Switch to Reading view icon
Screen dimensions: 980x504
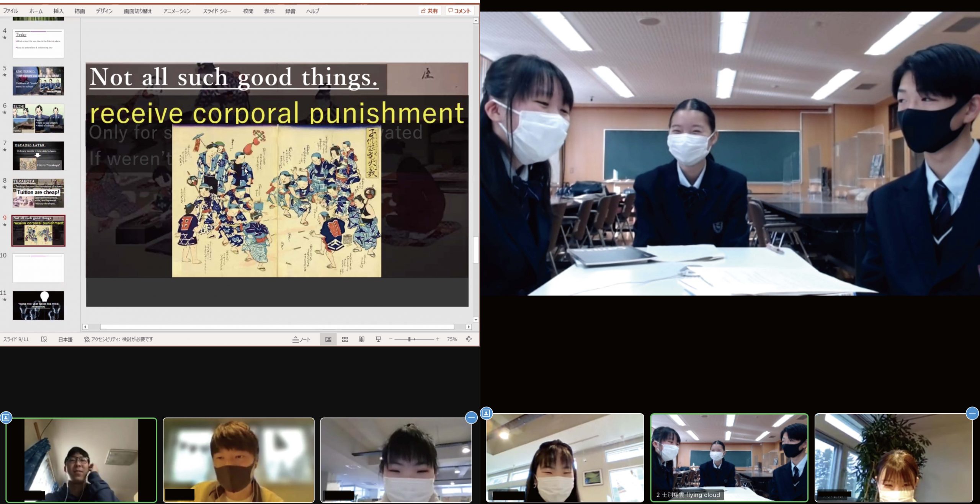pos(361,339)
